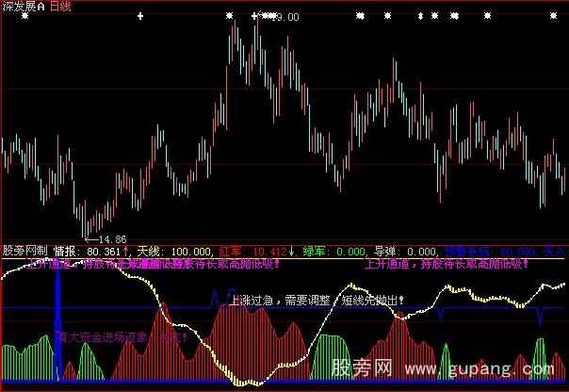Screen dimensions: 569x392
Task: Select the 深发展A stock name label
Action: (22, 6)
